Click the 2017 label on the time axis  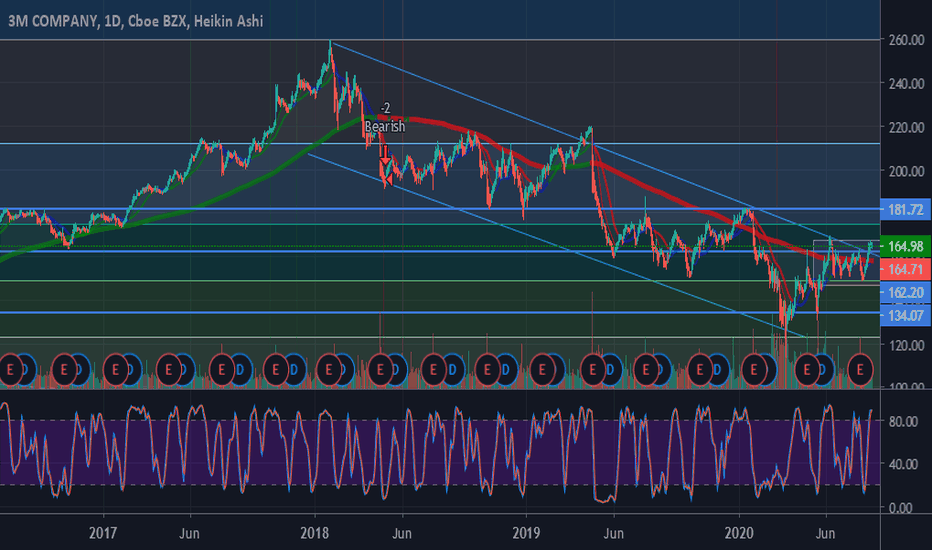point(103,533)
